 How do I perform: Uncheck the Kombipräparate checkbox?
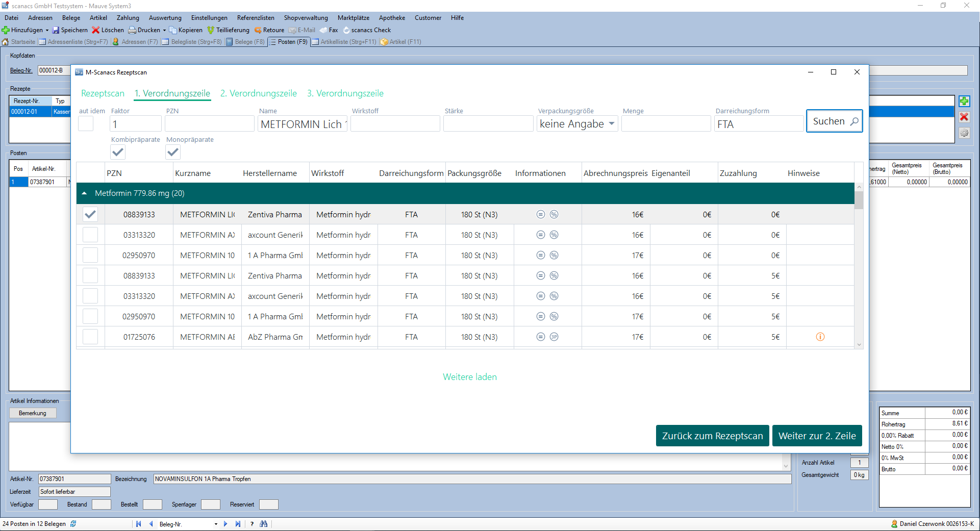118,152
